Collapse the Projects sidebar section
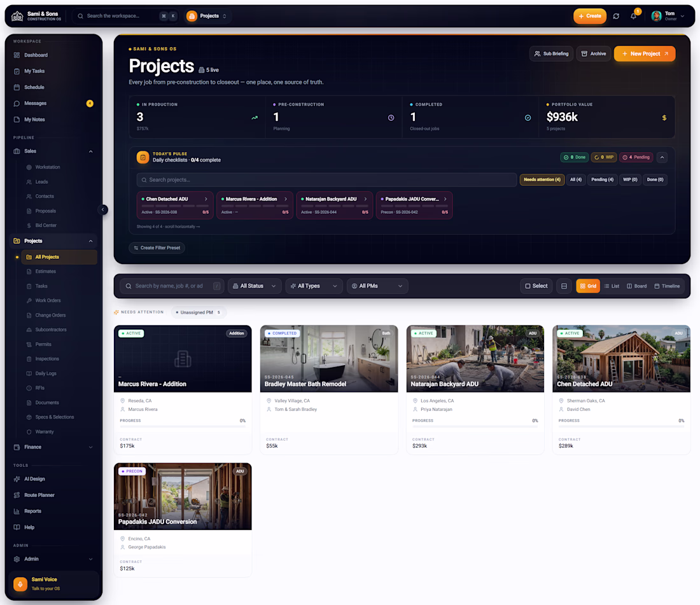This screenshot has height=605, width=700. [x=90, y=241]
